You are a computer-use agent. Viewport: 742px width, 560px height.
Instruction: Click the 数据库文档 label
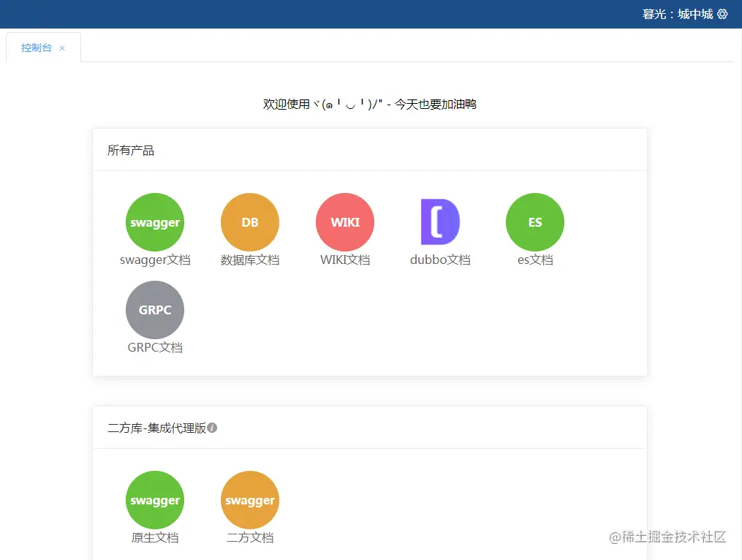[250, 260]
